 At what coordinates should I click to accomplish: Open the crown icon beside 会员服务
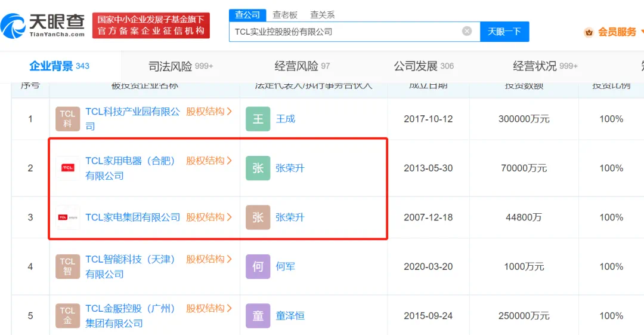[x=589, y=32]
